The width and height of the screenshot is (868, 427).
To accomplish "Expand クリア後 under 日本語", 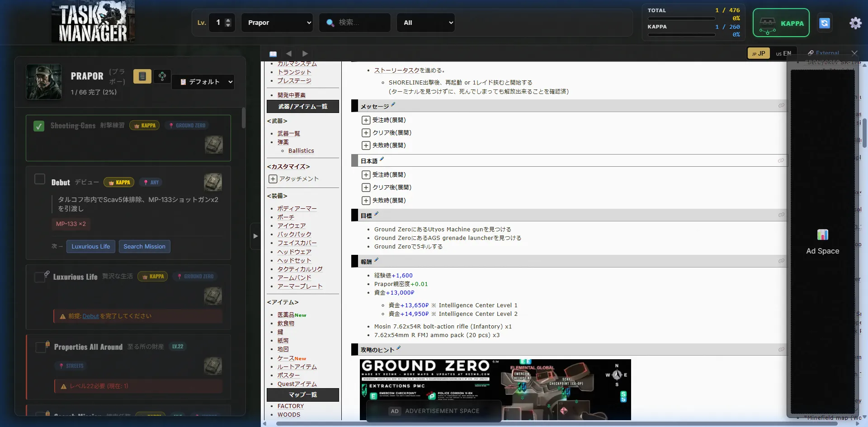I will click(x=366, y=188).
